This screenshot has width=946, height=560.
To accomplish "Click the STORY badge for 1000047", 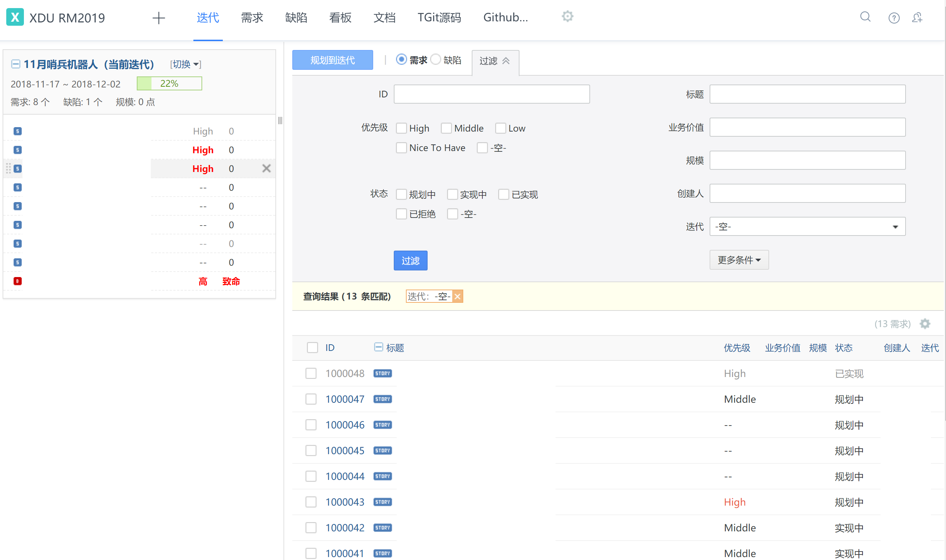I will click(x=382, y=399).
